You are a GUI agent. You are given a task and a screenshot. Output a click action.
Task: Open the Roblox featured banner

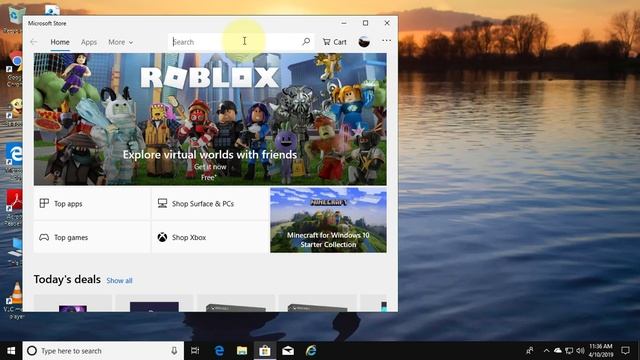point(210,119)
